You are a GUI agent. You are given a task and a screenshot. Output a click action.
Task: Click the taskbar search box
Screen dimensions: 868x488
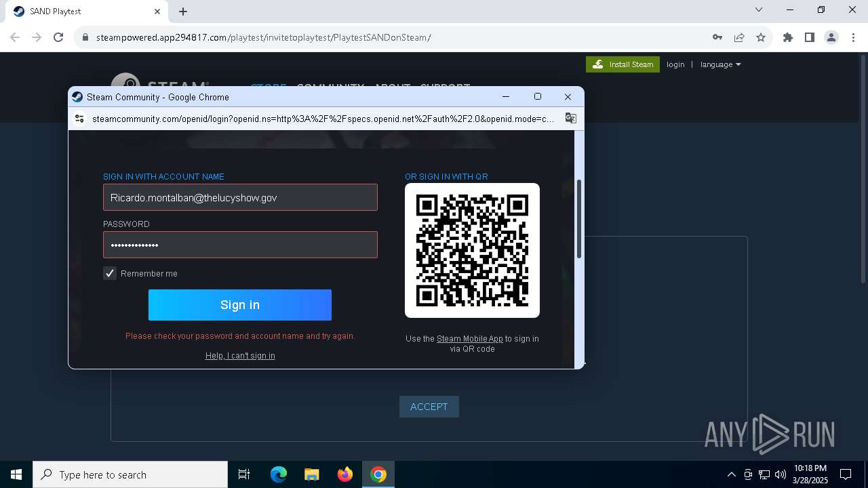pos(130,474)
